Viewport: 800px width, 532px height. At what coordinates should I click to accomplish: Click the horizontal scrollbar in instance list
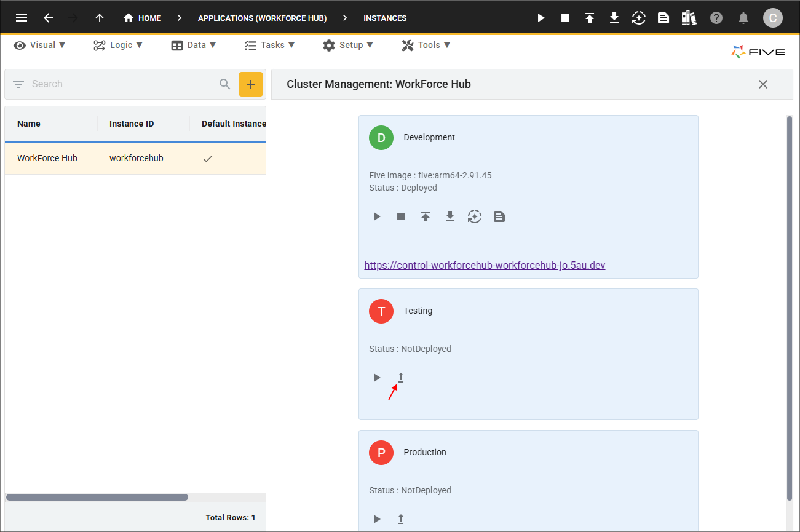coord(97,497)
